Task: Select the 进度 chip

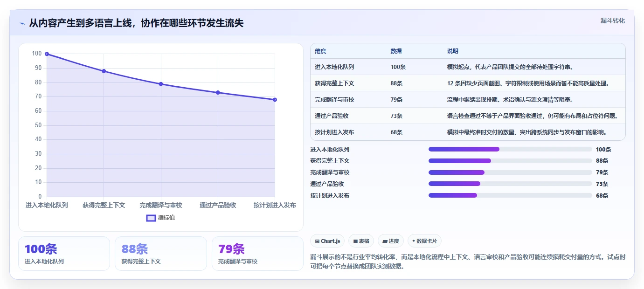Action: [x=390, y=241]
